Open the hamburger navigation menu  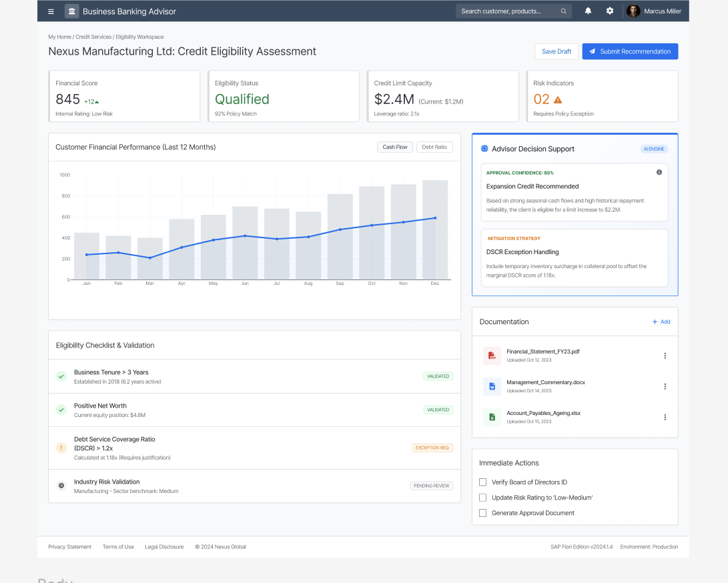click(51, 11)
